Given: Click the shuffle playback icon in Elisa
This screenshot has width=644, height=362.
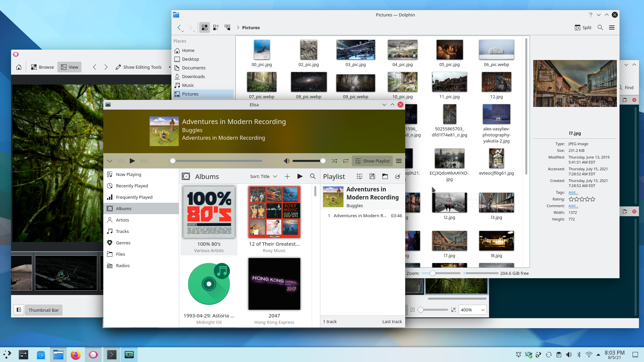Looking at the screenshot, I should [x=335, y=161].
